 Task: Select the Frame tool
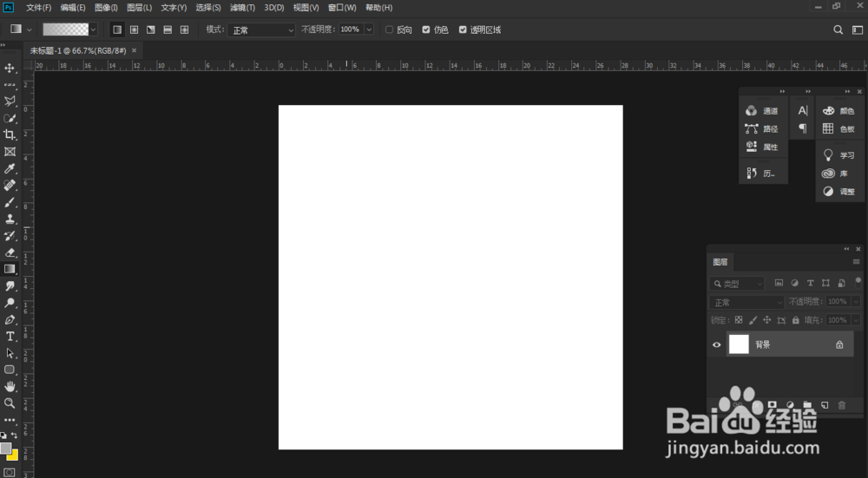click(x=10, y=152)
